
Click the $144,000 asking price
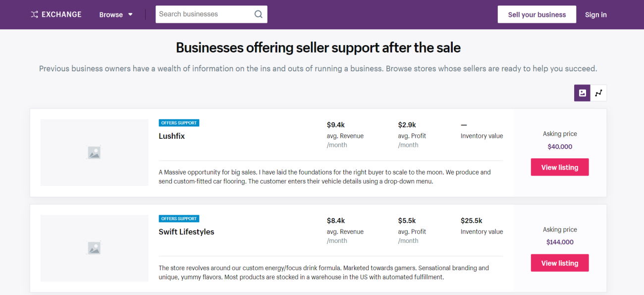click(560, 242)
